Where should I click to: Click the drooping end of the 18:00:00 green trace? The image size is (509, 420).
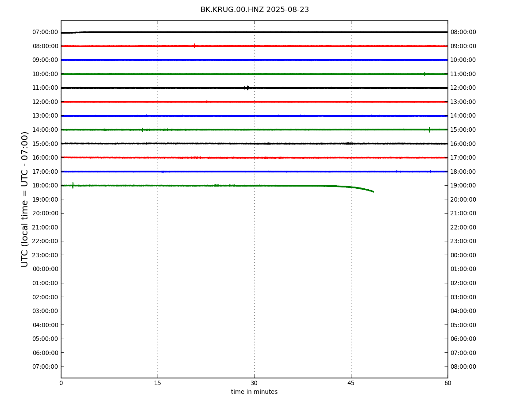coord(363,189)
